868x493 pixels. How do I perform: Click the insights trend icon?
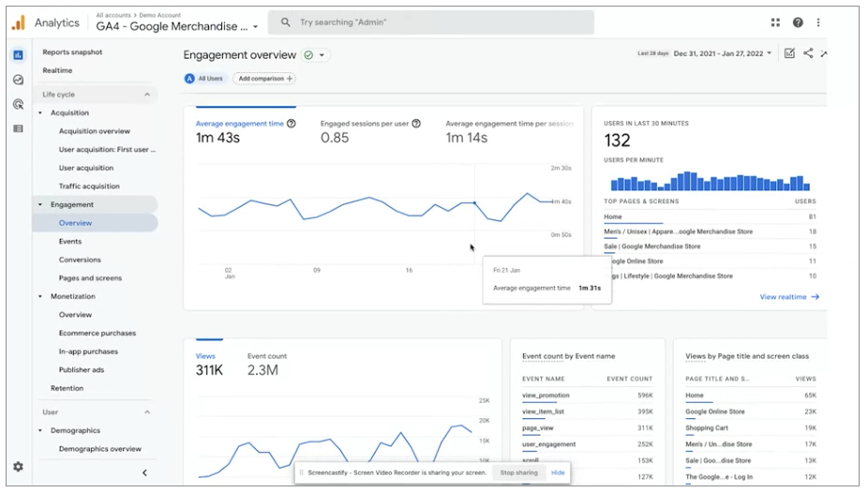pyautogui.click(x=824, y=53)
